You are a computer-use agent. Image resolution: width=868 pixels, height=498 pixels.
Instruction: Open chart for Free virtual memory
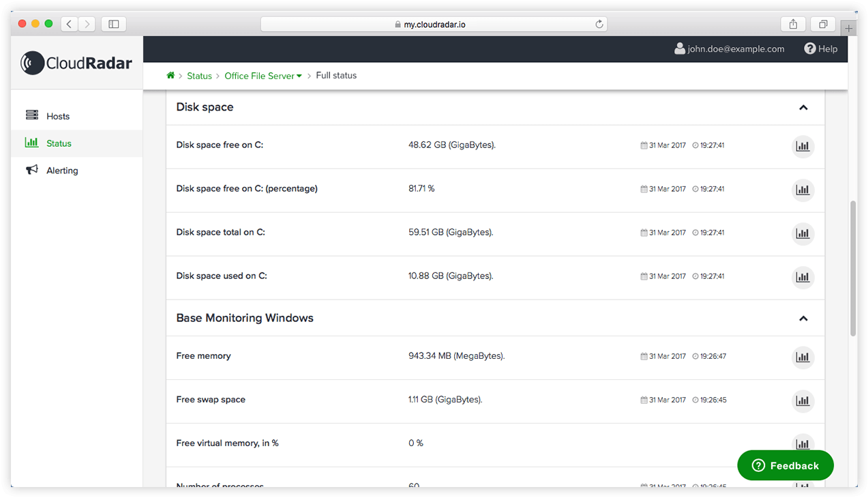click(803, 443)
